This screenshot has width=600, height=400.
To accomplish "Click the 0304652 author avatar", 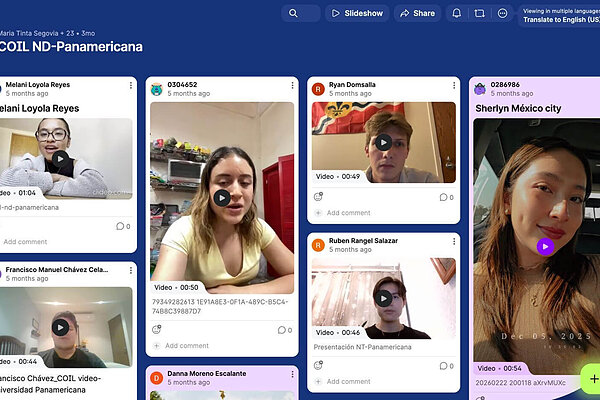I will coord(157,89).
